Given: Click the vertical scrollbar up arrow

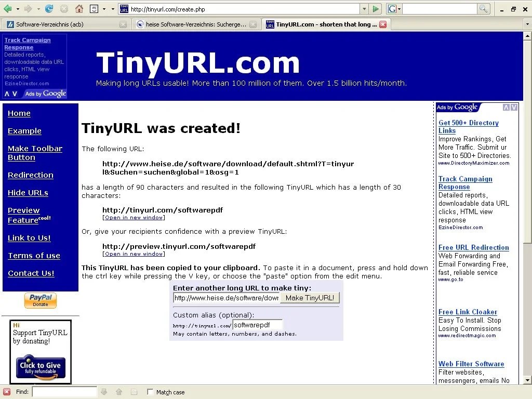Looking at the screenshot, I should coord(528,36).
